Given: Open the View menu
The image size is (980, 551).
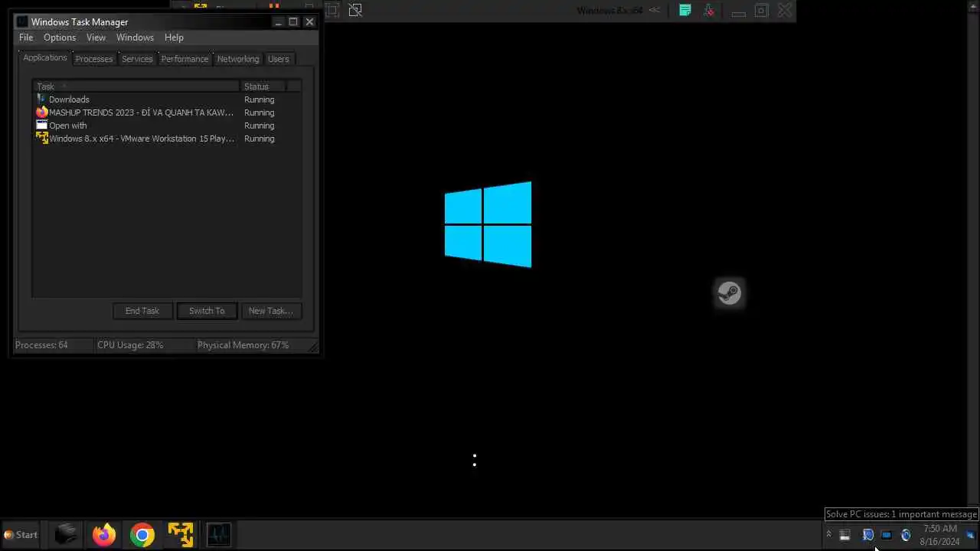Looking at the screenshot, I should pos(96,37).
